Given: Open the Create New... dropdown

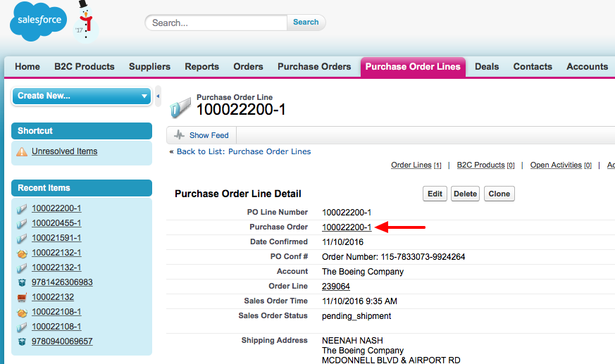Looking at the screenshot, I should (x=82, y=96).
